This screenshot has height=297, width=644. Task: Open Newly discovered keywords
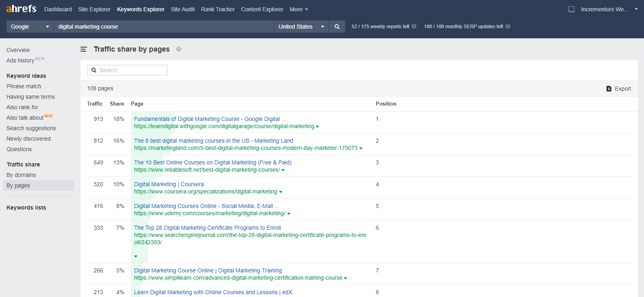pos(29,139)
